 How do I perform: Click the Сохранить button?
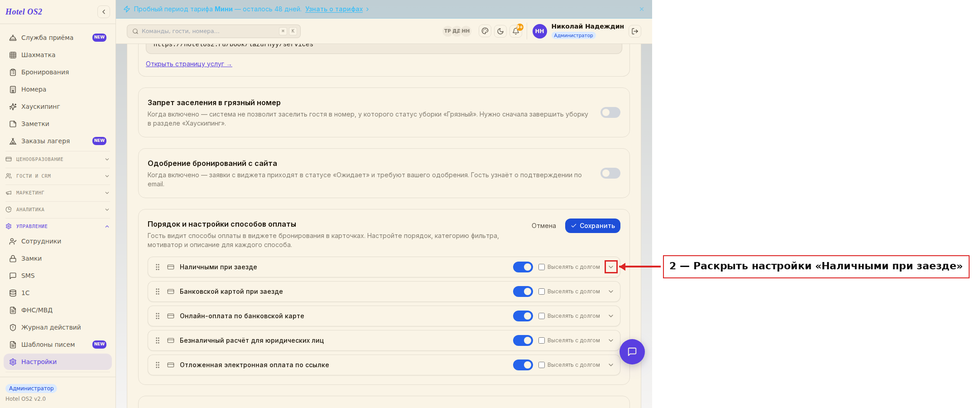tap(593, 226)
